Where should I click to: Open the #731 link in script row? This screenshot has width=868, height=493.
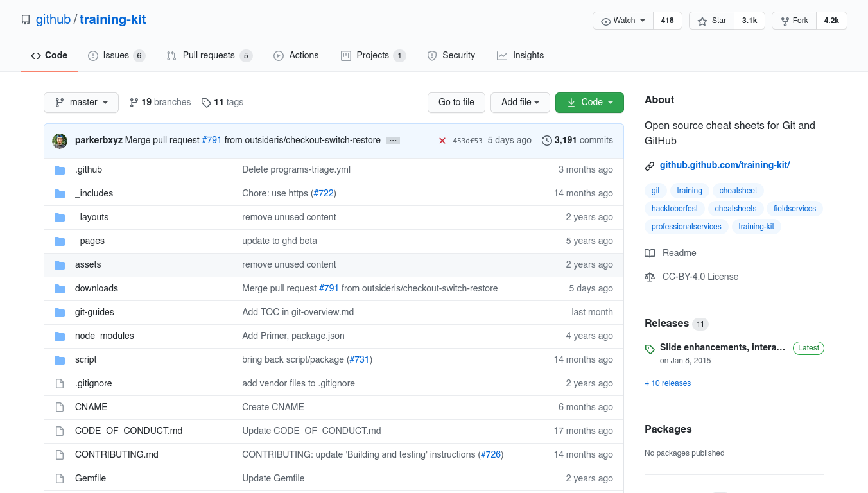coord(360,359)
